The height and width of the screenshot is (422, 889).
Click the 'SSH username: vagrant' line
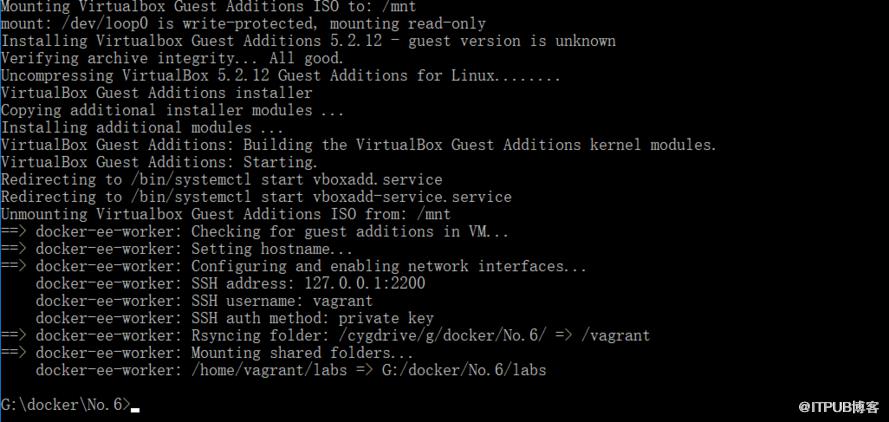coord(282,301)
